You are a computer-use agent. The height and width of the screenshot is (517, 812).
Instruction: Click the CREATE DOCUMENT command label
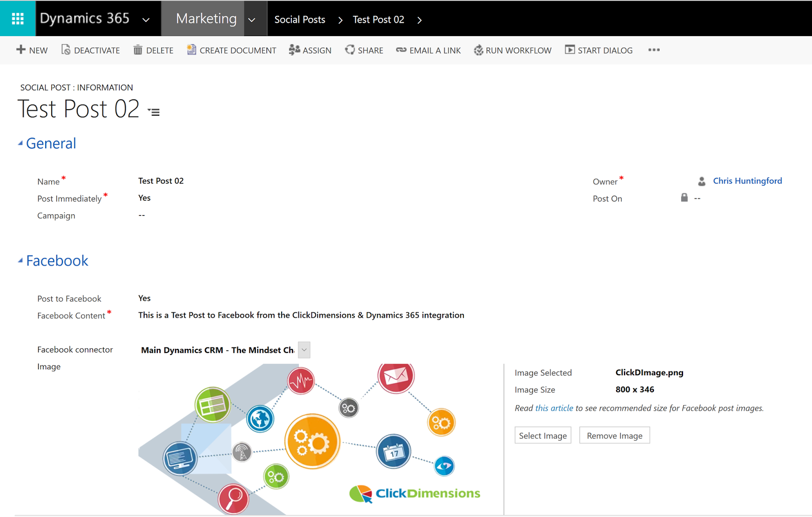pos(238,50)
